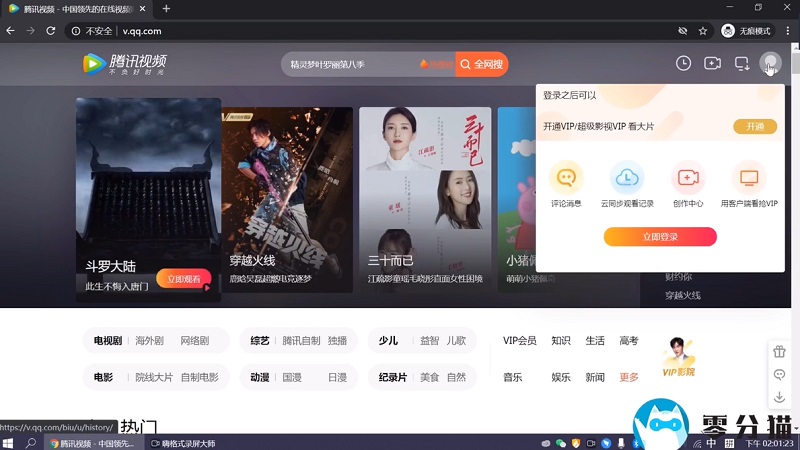800x450 pixels.
Task: Open the watch history clock icon
Action: coord(683,63)
